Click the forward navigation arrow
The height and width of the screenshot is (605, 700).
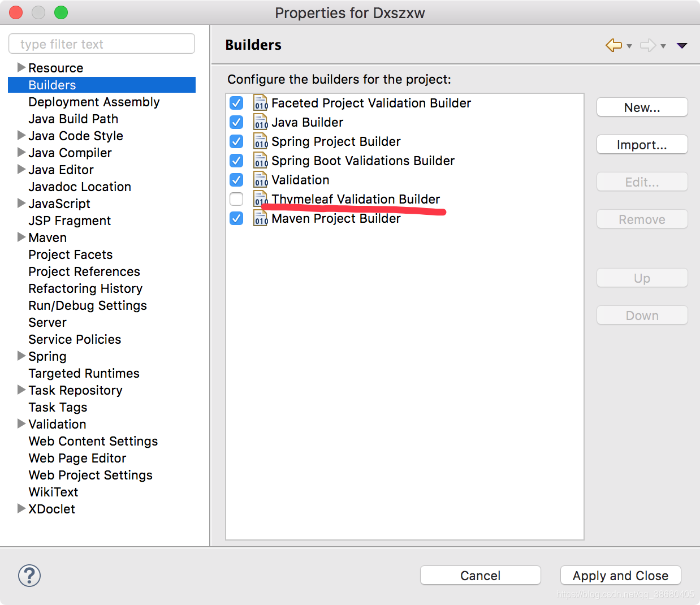pos(648,45)
